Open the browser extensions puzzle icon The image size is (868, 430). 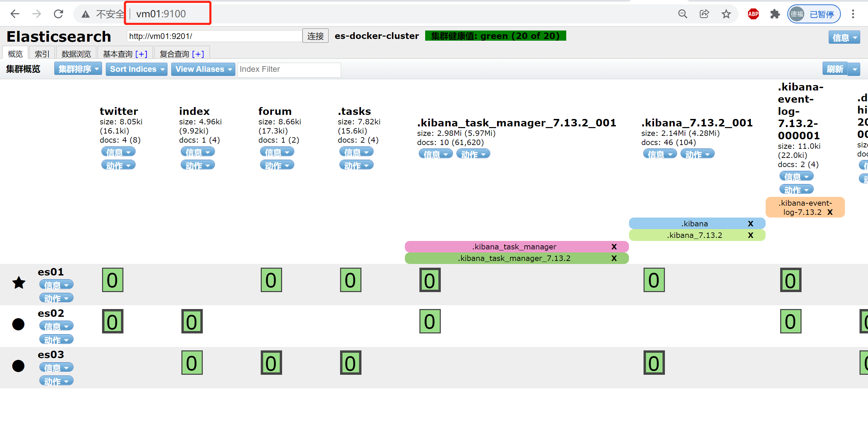pyautogui.click(x=775, y=14)
